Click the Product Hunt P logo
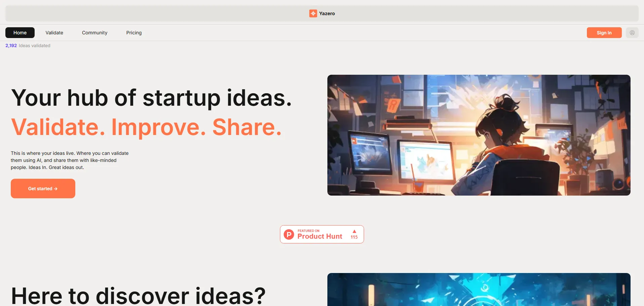Image resolution: width=644 pixels, height=306 pixels. click(x=289, y=234)
